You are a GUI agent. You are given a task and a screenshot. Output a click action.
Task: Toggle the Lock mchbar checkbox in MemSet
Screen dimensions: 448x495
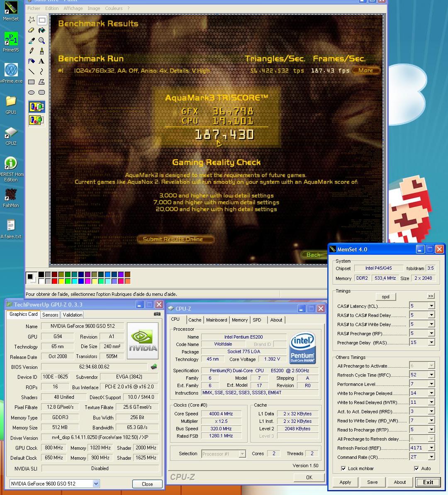pyautogui.click(x=343, y=468)
